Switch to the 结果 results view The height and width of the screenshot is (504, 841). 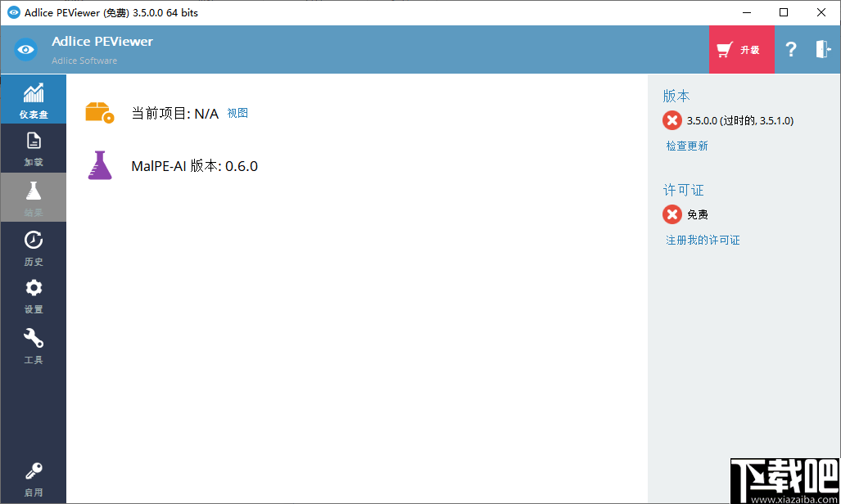coord(33,199)
